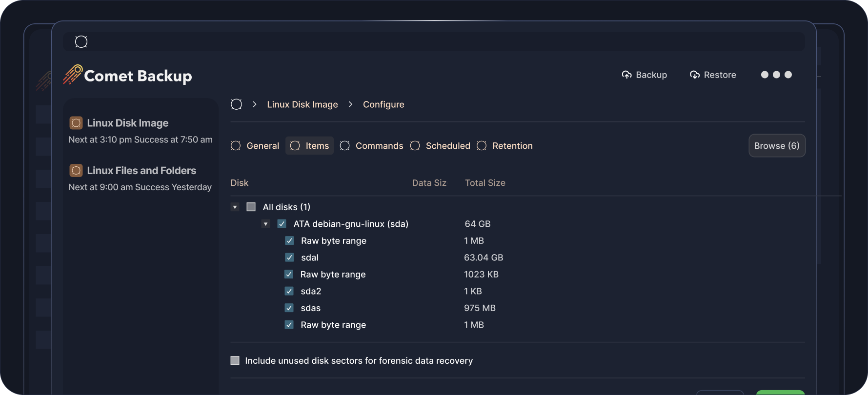Click the Linux Files and Folders item icon

point(76,171)
